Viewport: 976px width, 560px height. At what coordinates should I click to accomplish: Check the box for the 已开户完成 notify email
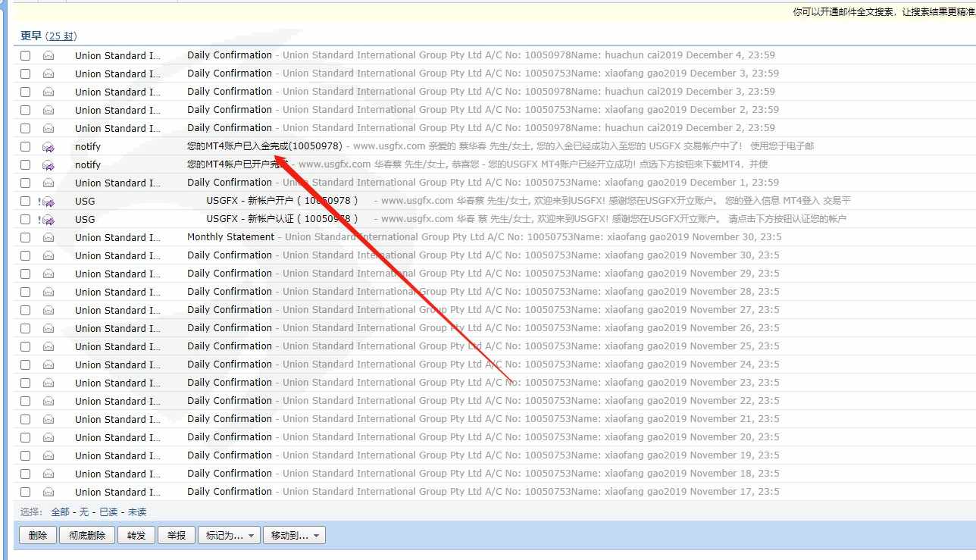coord(26,164)
